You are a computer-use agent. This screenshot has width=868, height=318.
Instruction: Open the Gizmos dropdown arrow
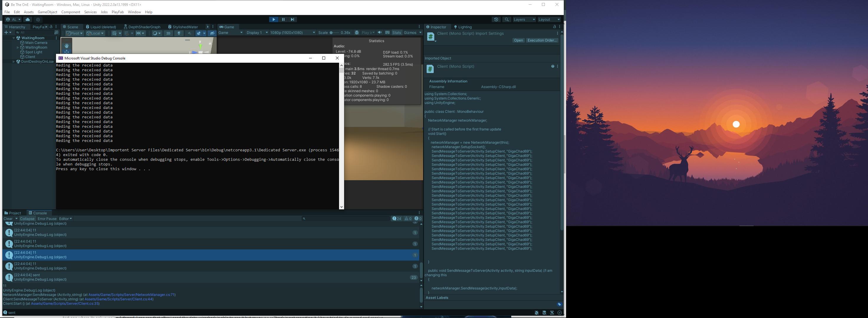coord(420,33)
